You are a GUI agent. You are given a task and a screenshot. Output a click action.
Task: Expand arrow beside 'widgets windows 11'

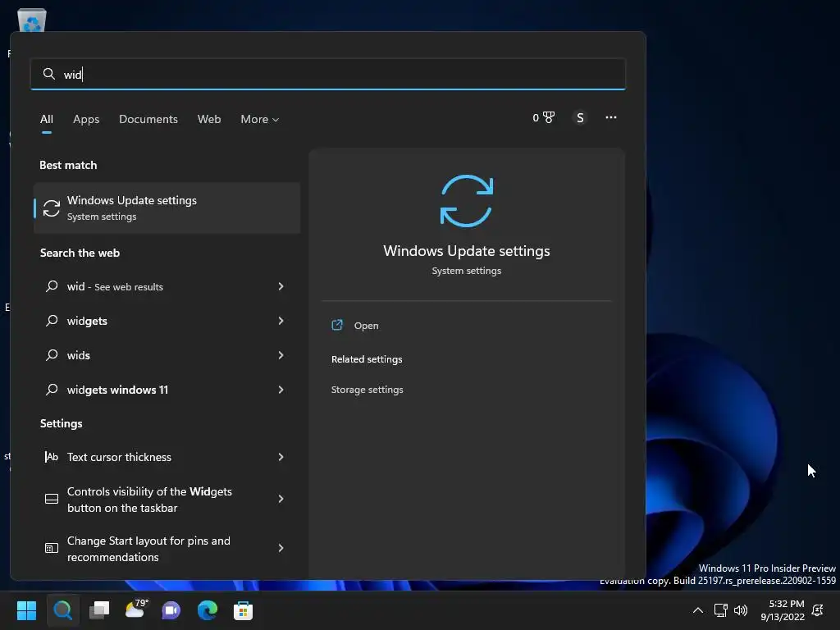pos(281,390)
